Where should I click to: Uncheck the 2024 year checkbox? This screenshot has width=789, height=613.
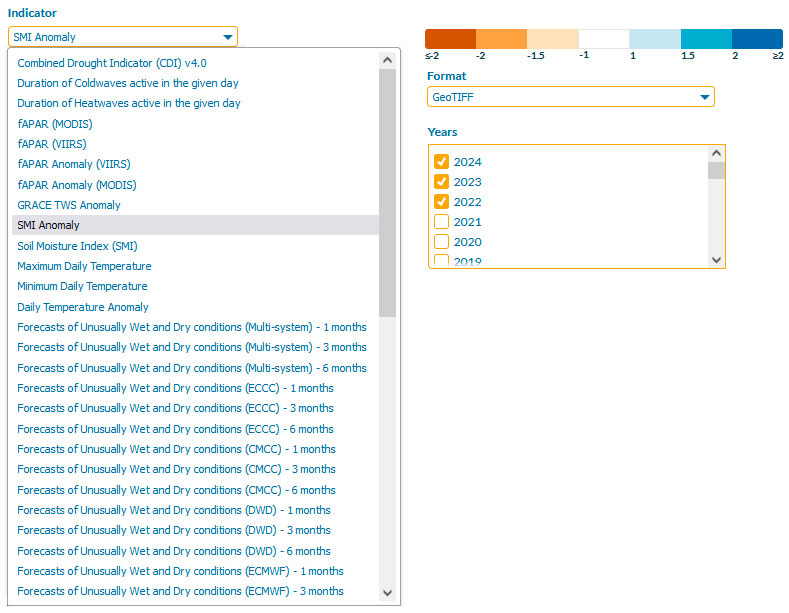(441, 162)
